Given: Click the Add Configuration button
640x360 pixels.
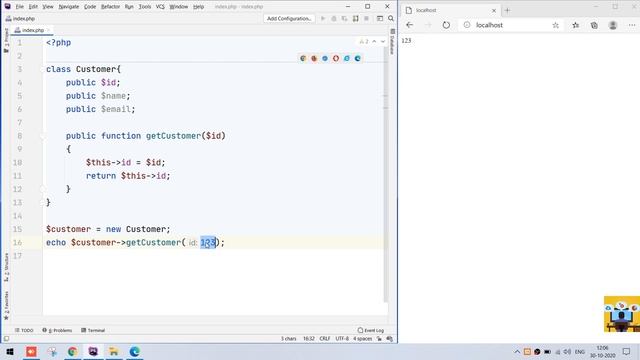Looking at the screenshot, I should coord(289,19).
